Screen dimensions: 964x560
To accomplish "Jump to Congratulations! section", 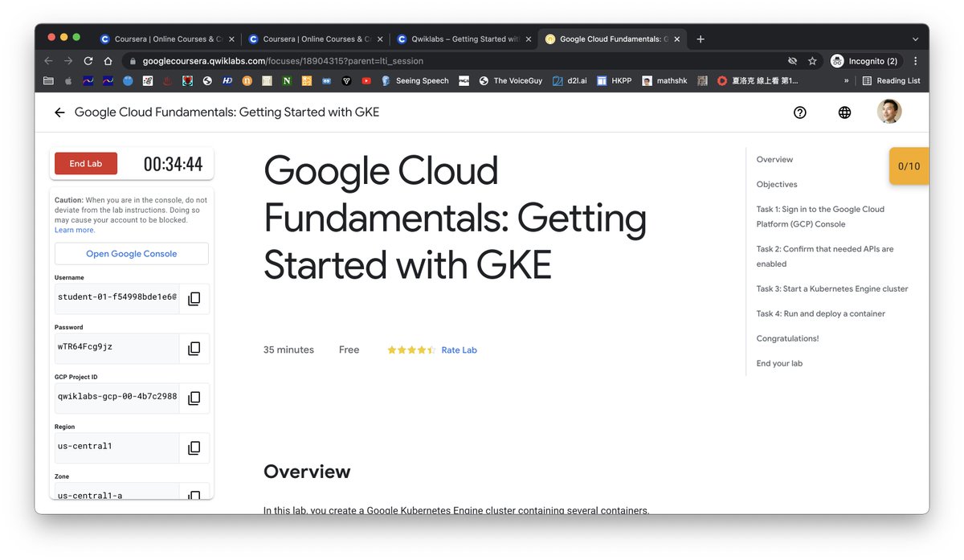I will point(787,338).
